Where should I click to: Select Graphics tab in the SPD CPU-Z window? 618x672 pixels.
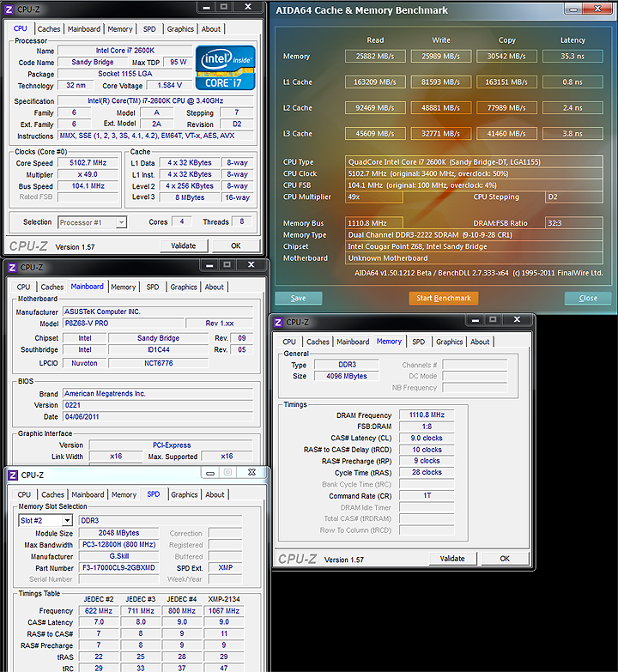coord(185,494)
